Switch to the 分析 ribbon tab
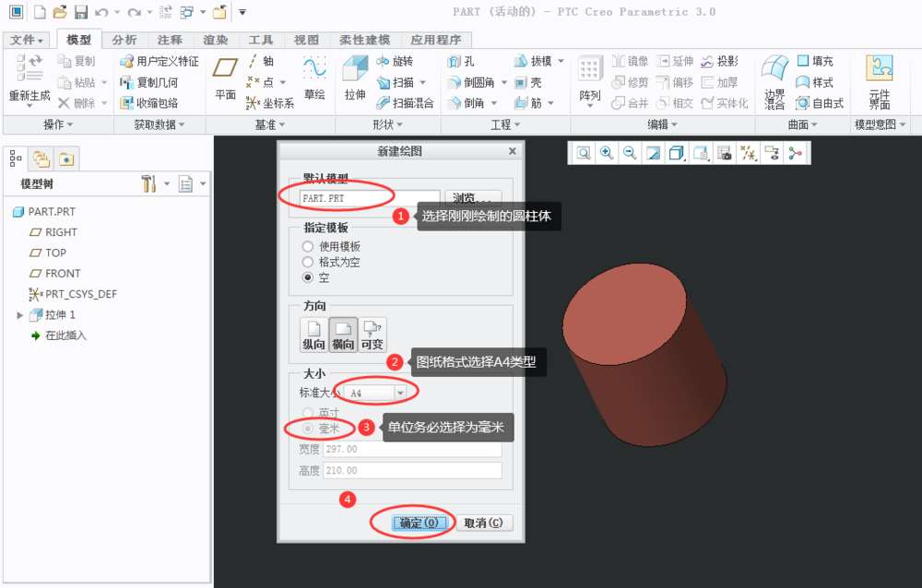This screenshot has width=922, height=588. point(124,40)
